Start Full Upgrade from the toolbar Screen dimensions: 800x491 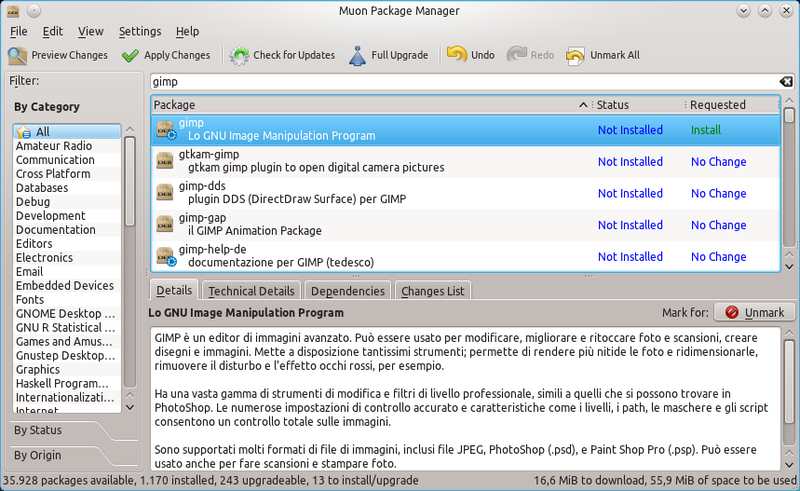point(358,55)
